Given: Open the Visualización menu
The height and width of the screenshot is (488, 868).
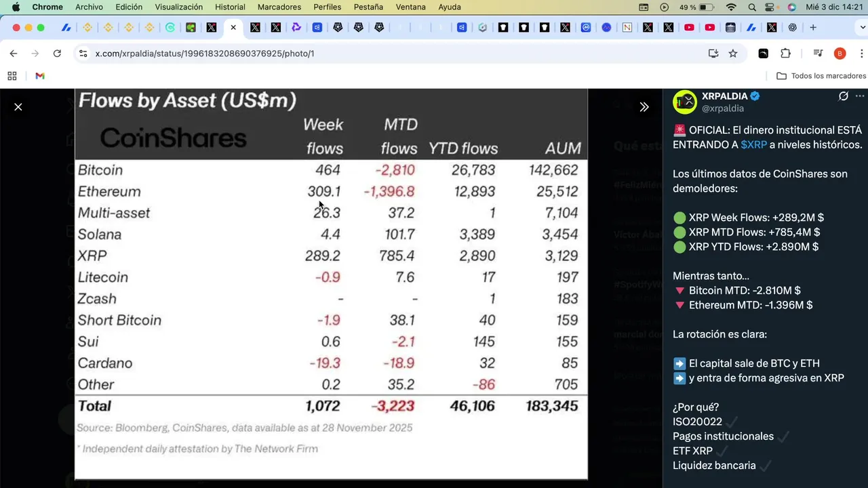Looking at the screenshot, I should 178,7.
